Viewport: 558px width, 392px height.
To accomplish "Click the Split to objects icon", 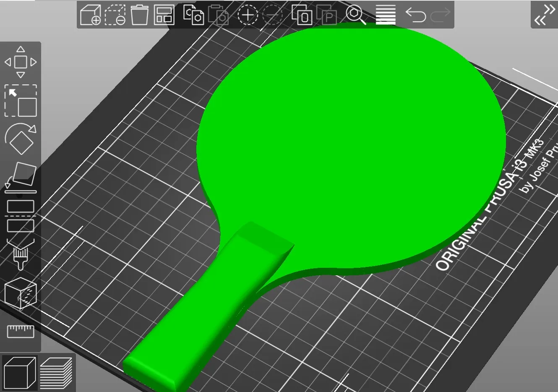I will (x=302, y=15).
